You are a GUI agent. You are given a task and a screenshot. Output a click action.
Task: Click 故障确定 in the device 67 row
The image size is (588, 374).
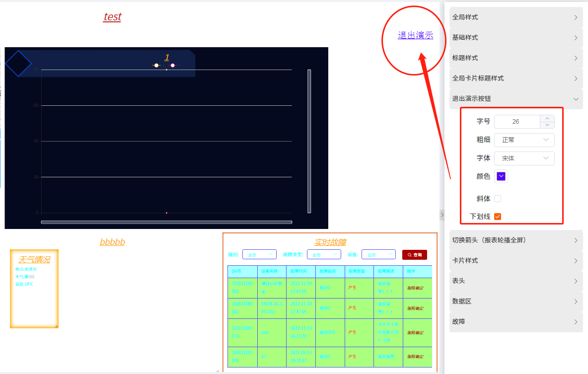pyautogui.click(x=416, y=357)
